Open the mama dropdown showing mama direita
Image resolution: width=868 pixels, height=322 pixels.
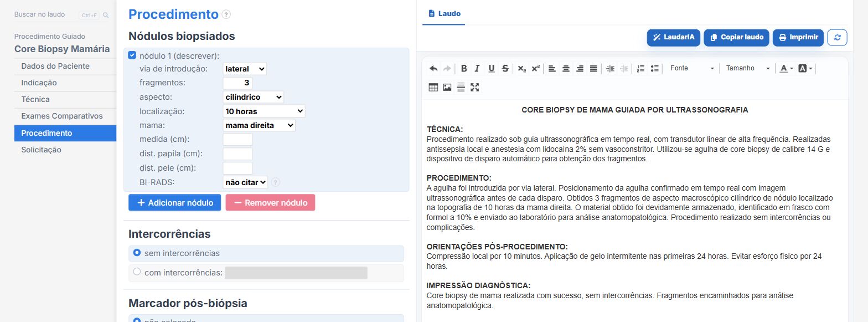pyautogui.click(x=259, y=125)
